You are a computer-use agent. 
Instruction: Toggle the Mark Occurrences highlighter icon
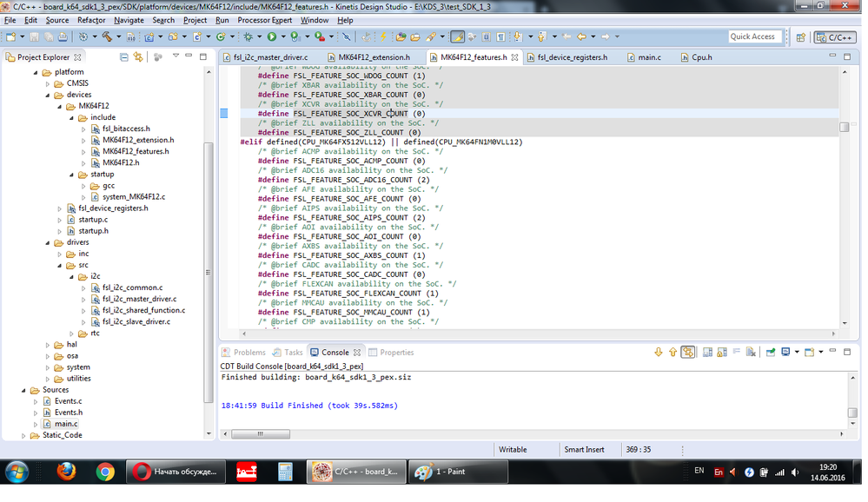click(457, 36)
